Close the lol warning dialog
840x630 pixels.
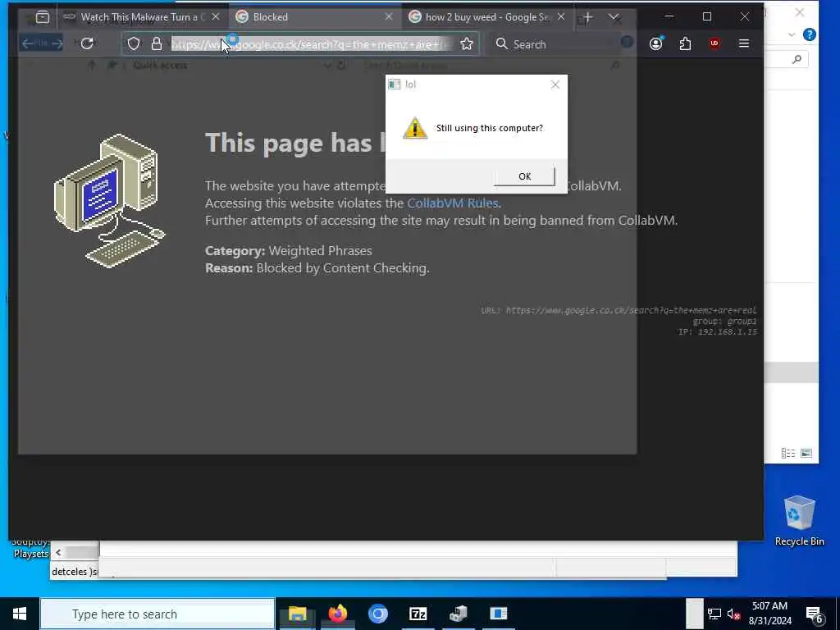[x=555, y=84]
